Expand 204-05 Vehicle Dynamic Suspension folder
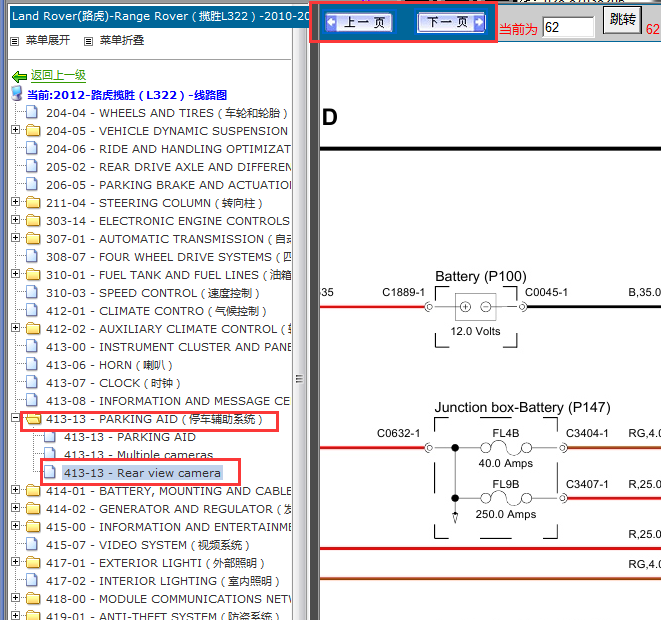The height and width of the screenshot is (620, 661). click(x=16, y=130)
